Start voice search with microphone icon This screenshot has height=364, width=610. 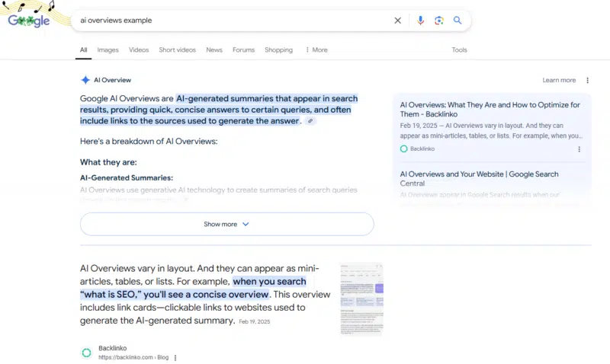click(420, 21)
